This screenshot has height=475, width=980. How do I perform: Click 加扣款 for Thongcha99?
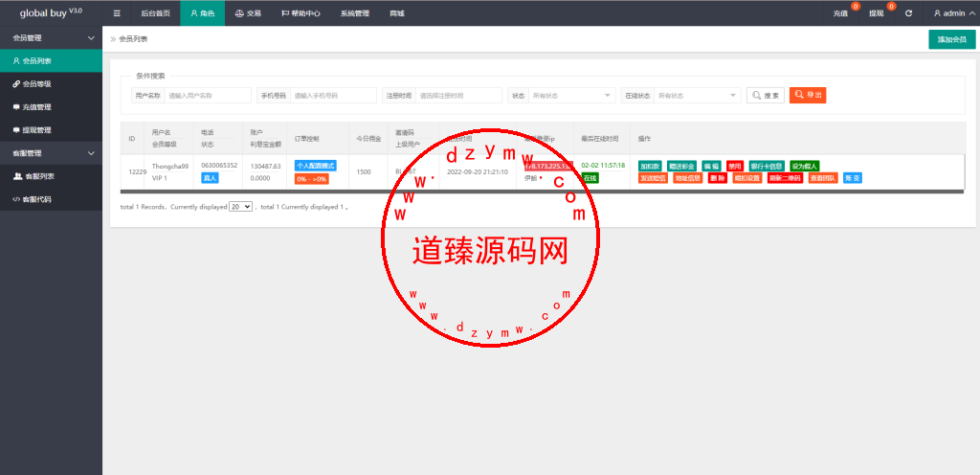click(650, 167)
